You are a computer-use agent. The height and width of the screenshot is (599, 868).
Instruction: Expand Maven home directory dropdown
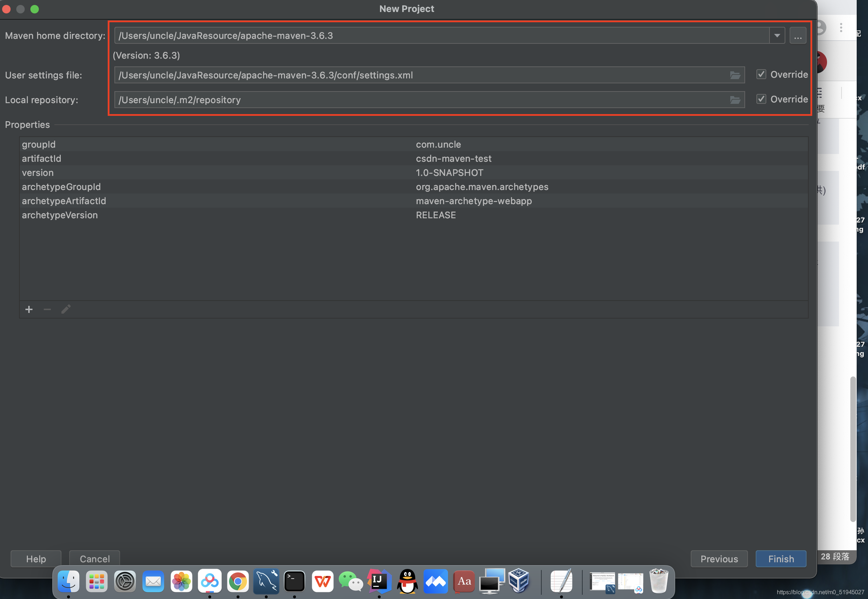pyautogui.click(x=778, y=36)
